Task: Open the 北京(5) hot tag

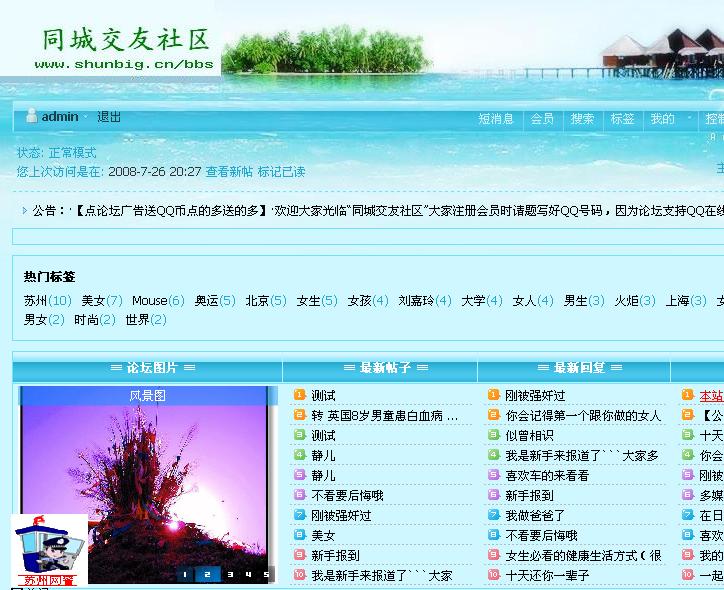Action: (266, 301)
